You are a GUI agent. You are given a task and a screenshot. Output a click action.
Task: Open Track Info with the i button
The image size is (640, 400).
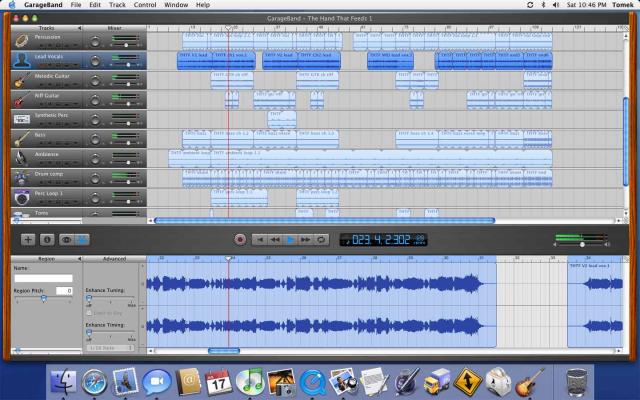[x=47, y=240]
